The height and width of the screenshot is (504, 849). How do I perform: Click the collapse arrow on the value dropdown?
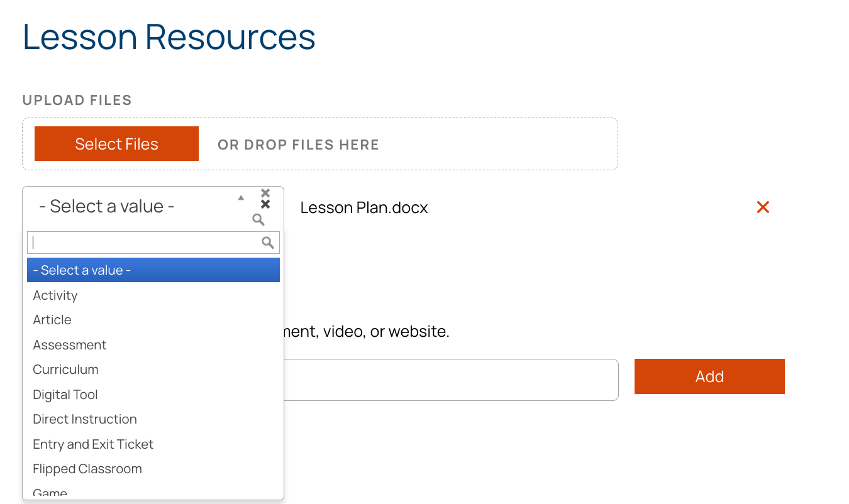pyautogui.click(x=241, y=198)
